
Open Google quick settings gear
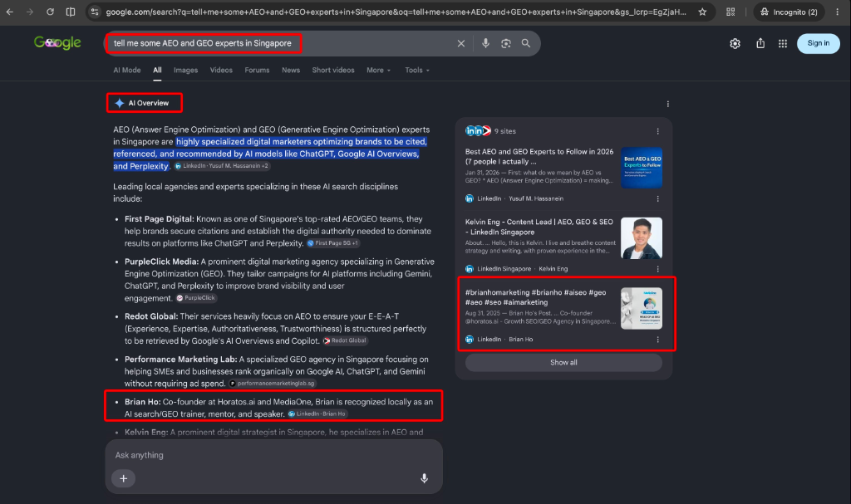tap(735, 43)
